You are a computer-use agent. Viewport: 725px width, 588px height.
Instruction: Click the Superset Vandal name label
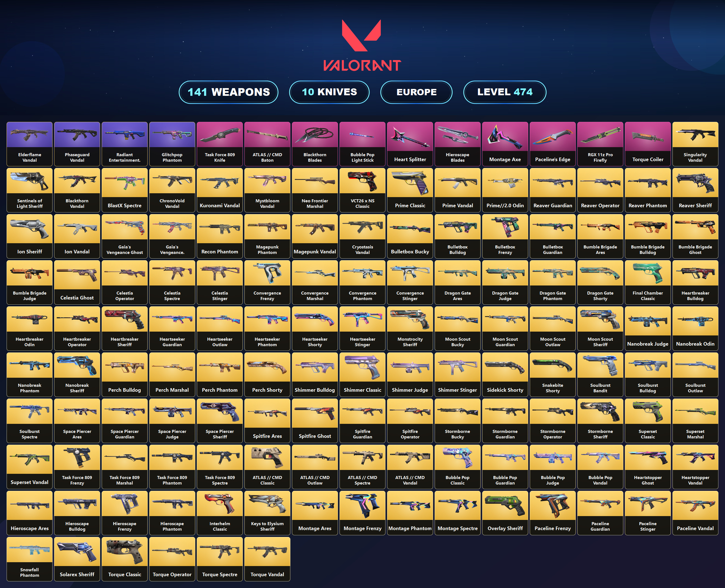pos(29,482)
